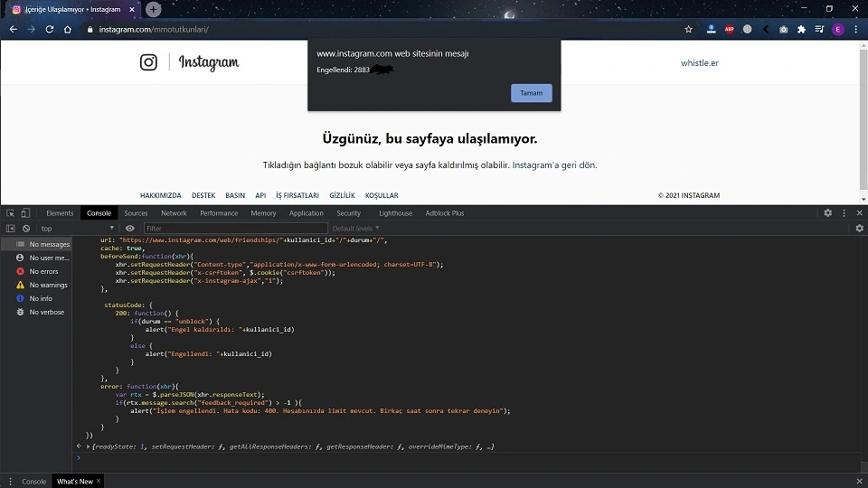Click the Tamam button in alert
The width and height of the screenshot is (868, 488).
531,93
